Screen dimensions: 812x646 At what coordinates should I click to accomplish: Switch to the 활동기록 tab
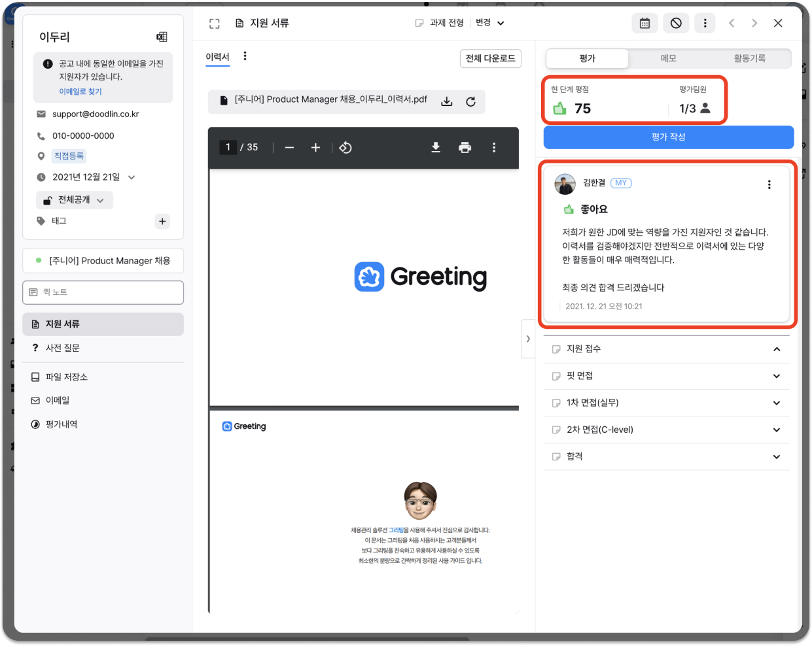pos(749,58)
